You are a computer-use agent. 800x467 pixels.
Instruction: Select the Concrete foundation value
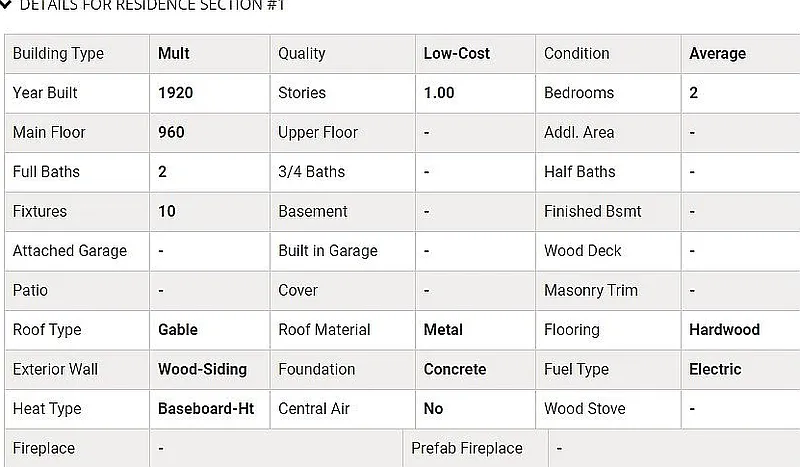point(455,369)
